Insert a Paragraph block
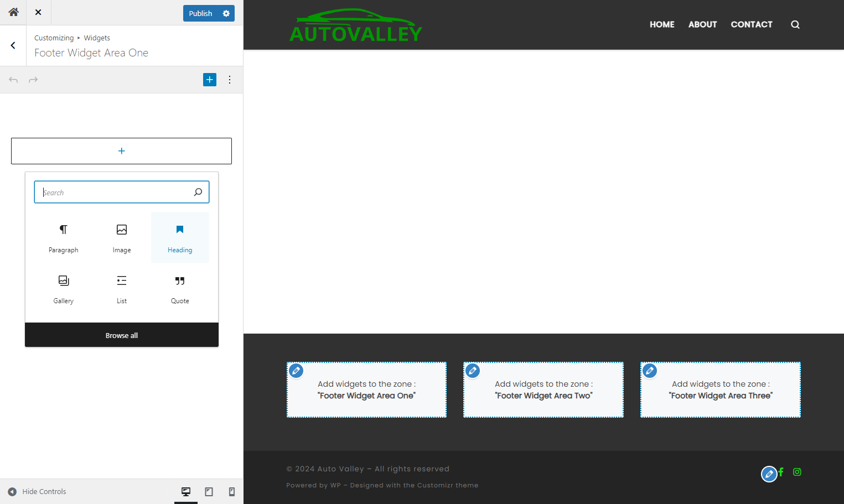This screenshot has height=504, width=844. pyautogui.click(x=64, y=237)
